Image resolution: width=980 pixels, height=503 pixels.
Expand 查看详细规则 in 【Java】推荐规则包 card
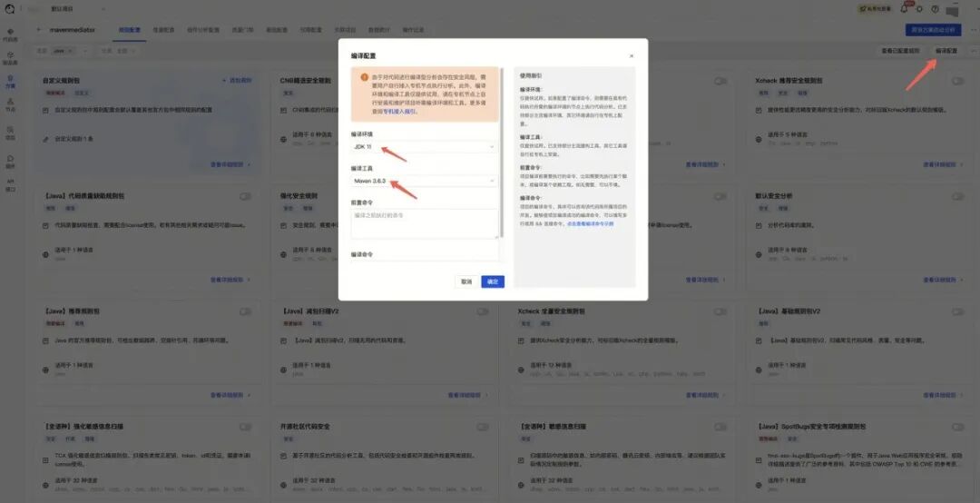230,395
